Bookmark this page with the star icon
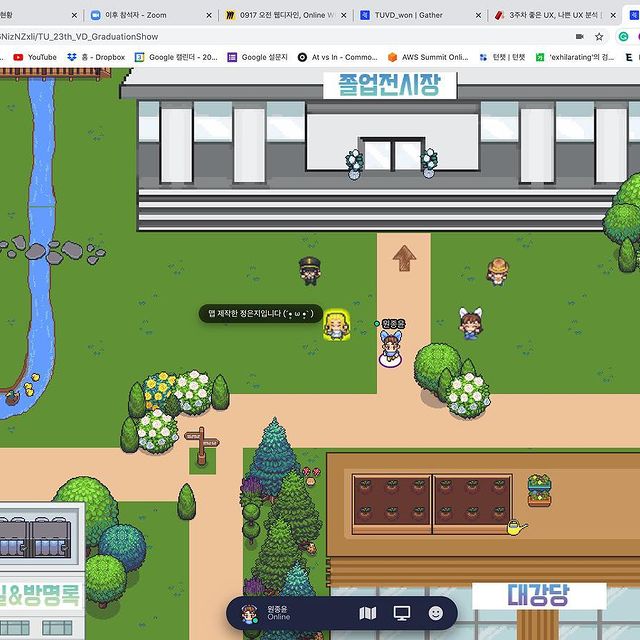This screenshot has width=640, height=640. pos(599,36)
